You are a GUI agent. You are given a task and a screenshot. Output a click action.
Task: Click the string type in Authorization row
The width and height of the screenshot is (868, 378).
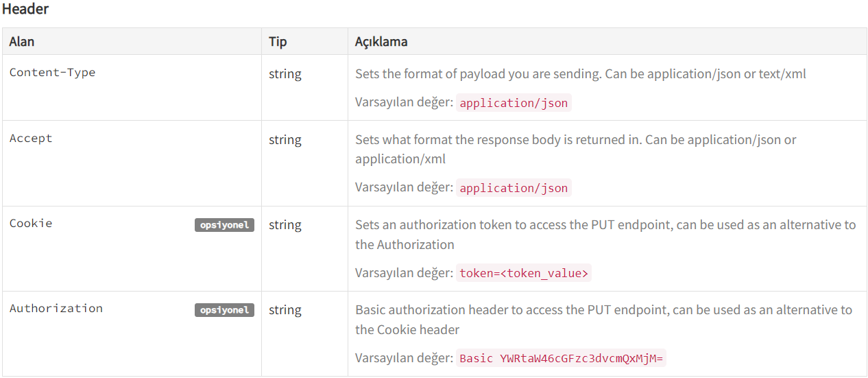click(x=285, y=310)
